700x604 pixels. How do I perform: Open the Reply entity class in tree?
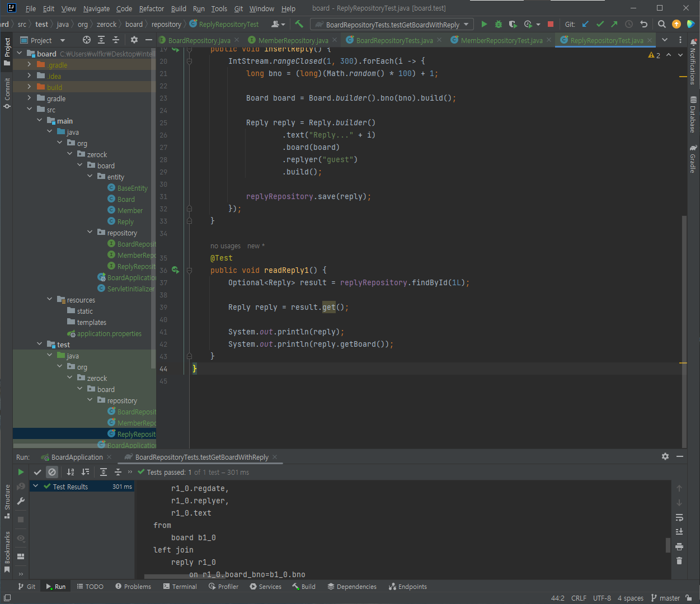click(x=125, y=221)
